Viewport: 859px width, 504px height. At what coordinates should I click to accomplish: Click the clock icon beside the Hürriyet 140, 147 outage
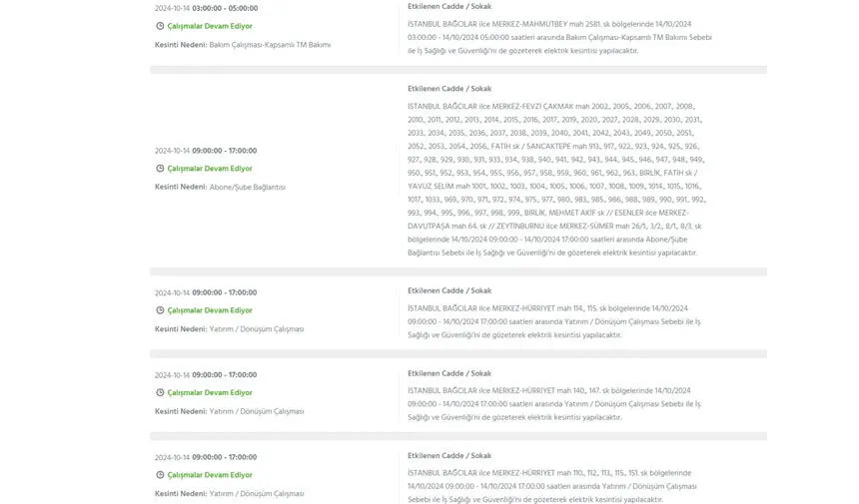click(x=160, y=392)
